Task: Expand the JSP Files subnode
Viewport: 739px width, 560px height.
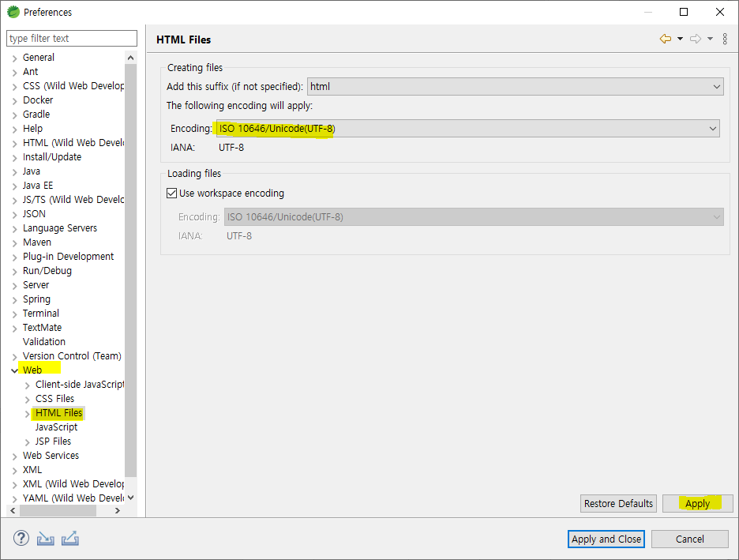Action: tap(27, 442)
